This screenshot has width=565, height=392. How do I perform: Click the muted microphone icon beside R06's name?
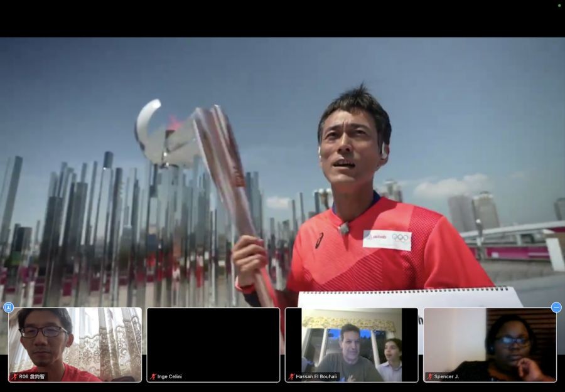pyautogui.click(x=14, y=376)
